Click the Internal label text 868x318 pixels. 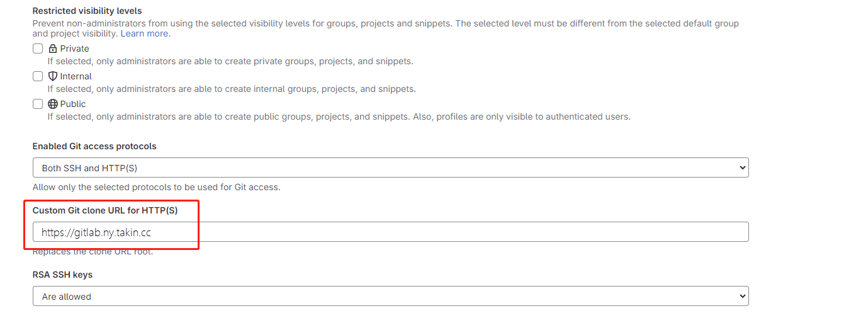[x=76, y=76]
